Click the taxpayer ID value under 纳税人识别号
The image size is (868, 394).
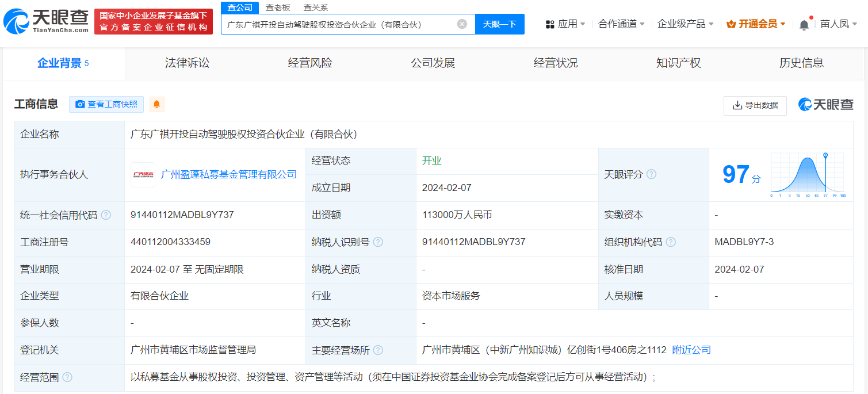tap(474, 242)
